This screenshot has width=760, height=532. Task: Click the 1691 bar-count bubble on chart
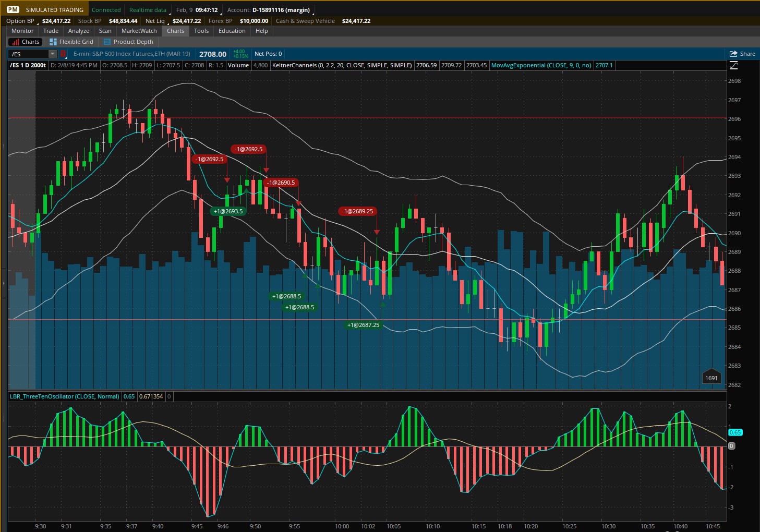coord(711,378)
